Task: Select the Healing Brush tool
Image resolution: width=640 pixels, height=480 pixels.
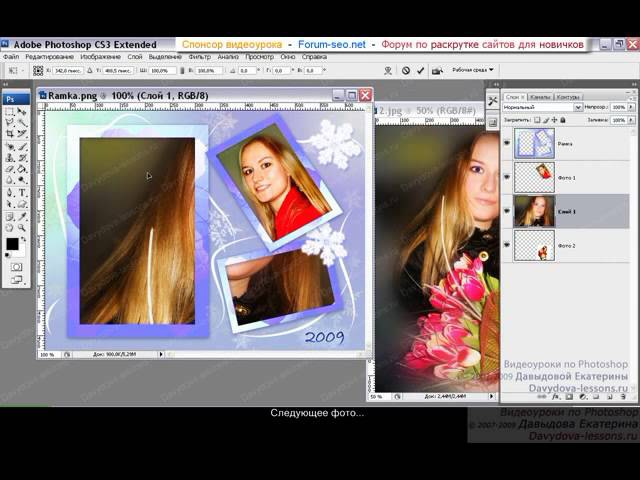Action: [10, 147]
